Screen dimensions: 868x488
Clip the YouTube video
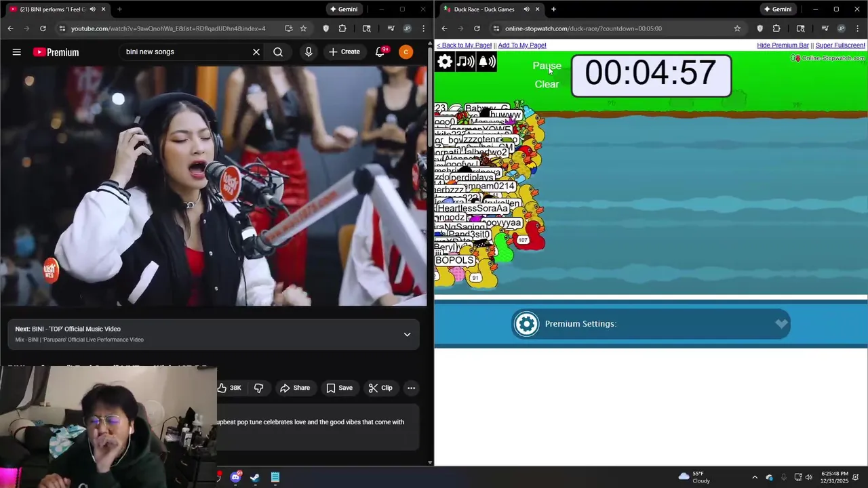point(380,388)
